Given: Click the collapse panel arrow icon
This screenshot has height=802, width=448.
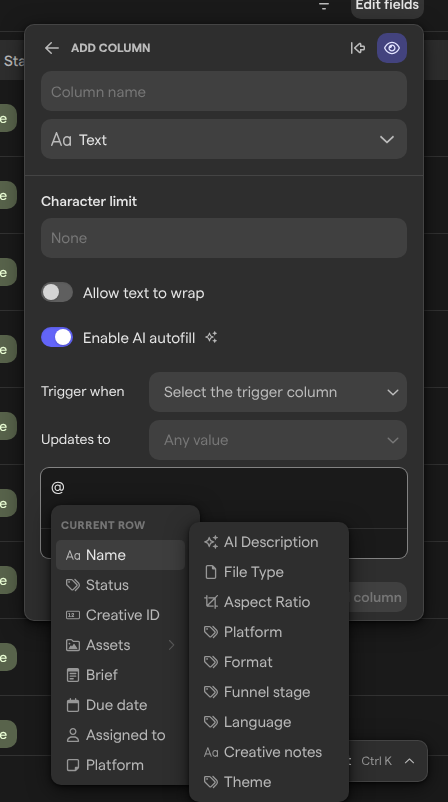Looking at the screenshot, I should (x=358, y=48).
